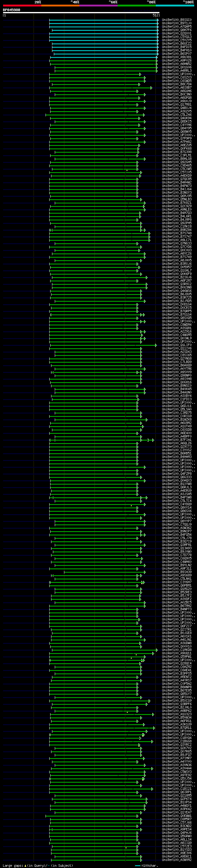Click the green alignment bar for UniRef100_A3V4A4
The image size is (197, 868).
(102, 769)
